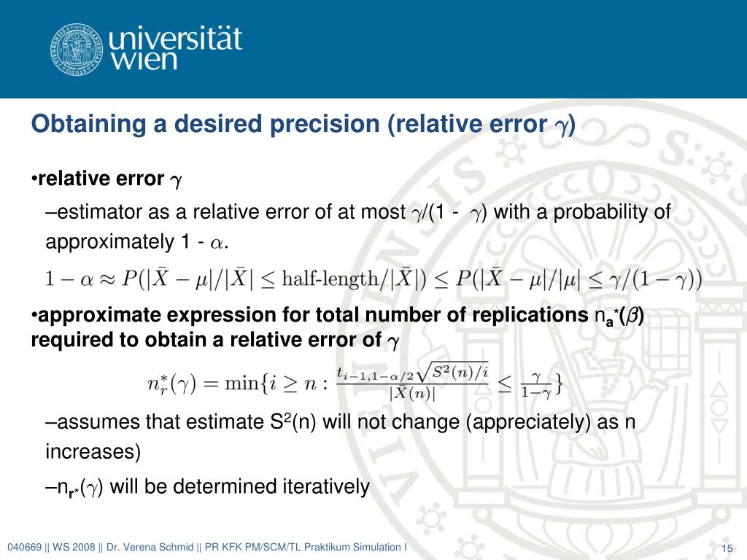Screen dimensions: 747x560
Task: Click the word "increases)" on the slide
Action: click(x=93, y=451)
